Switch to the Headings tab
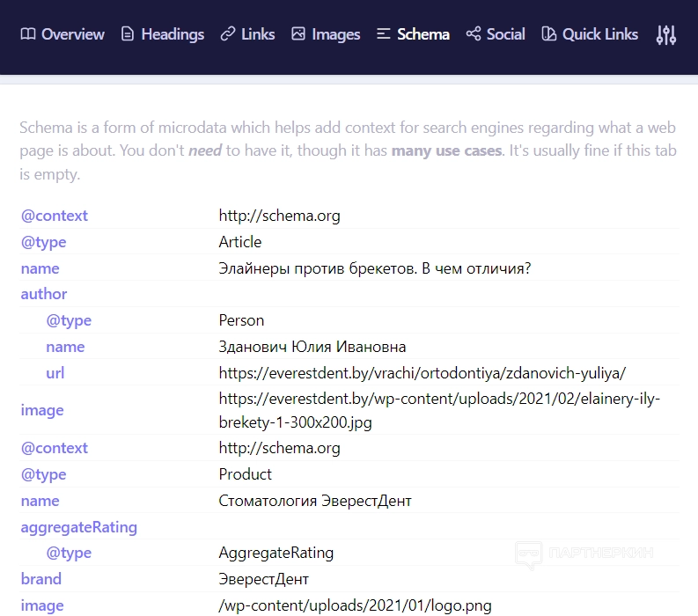The width and height of the screenshot is (698, 616). (173, 34)
